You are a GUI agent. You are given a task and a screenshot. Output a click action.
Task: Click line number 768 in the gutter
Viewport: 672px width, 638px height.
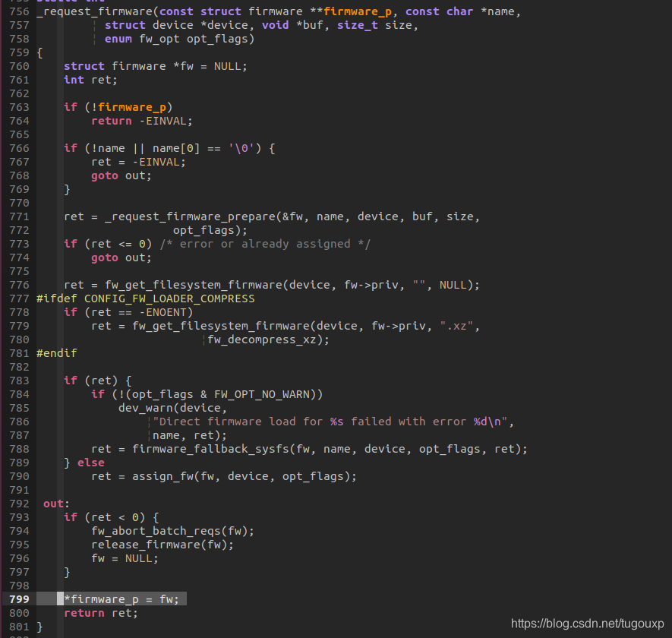pos(19,175)
